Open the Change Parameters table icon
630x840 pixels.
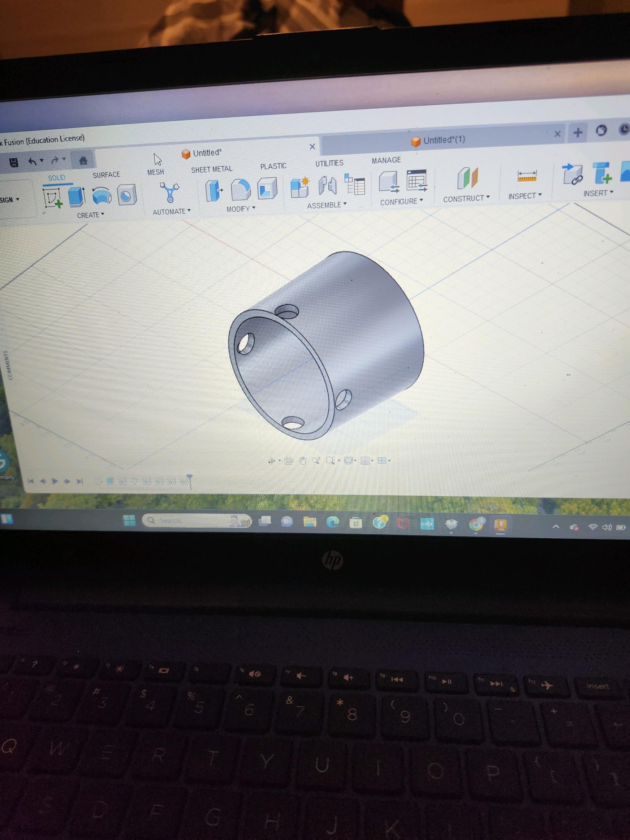417,180
